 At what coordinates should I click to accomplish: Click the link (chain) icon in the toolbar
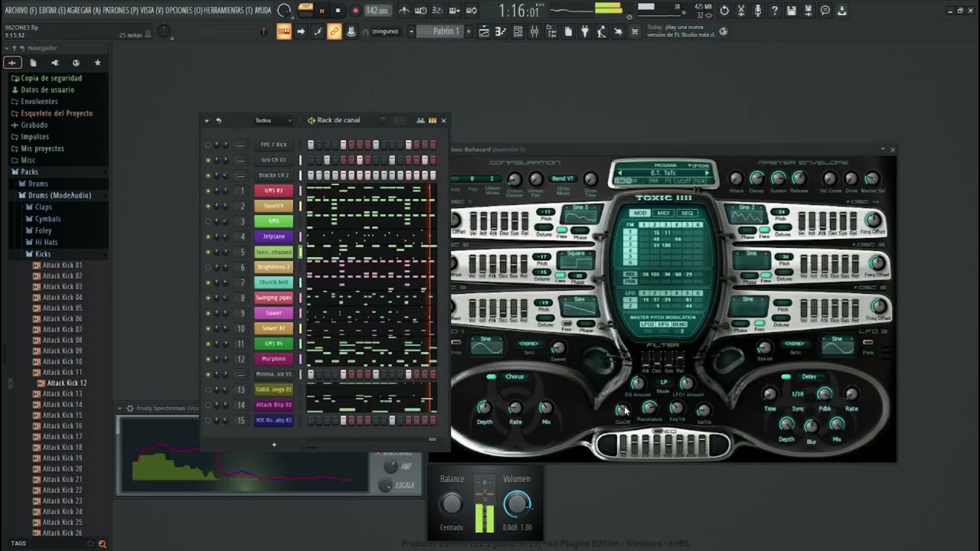point(335,31)
